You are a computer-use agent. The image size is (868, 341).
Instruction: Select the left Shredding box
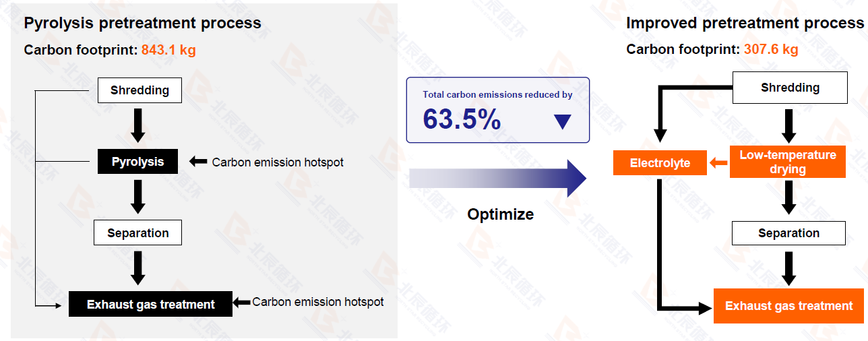pyautogui.click(x=139, y=90)
